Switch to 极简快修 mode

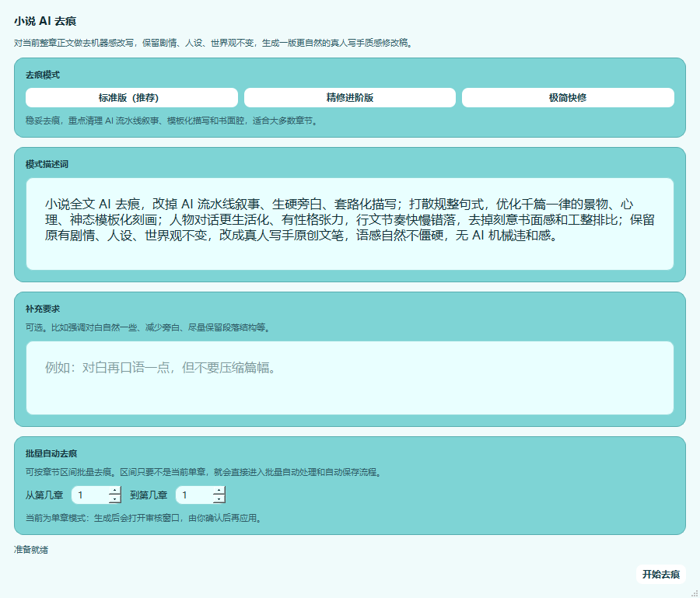[568, 98]
